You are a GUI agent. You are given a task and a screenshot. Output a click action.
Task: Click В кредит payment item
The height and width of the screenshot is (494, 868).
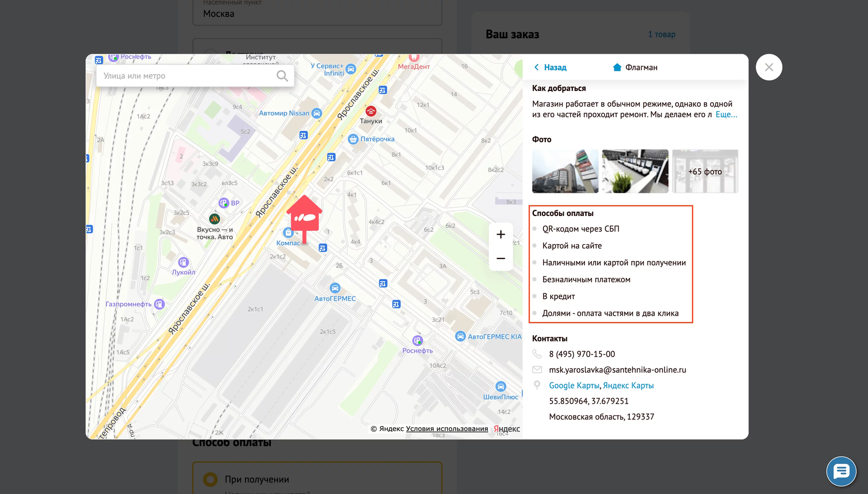click(x=559, y=297)
